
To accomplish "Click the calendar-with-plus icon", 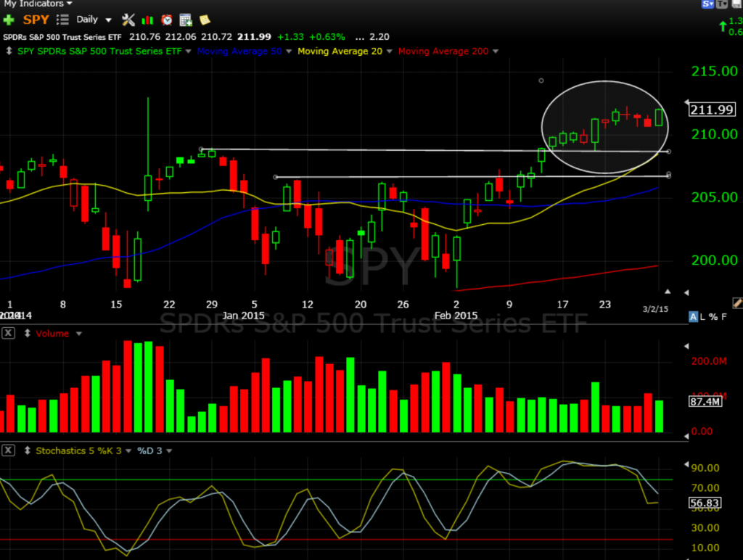I will tap(186, 20).
